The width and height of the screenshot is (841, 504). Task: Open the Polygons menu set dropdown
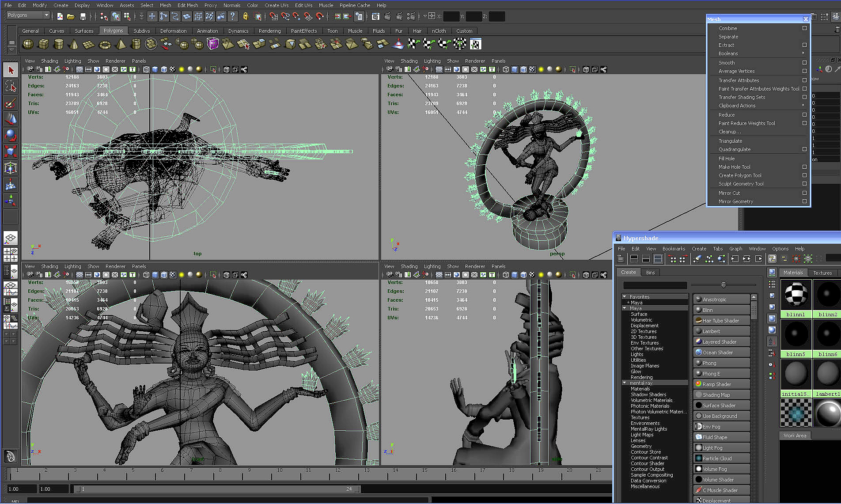[28, 15]
